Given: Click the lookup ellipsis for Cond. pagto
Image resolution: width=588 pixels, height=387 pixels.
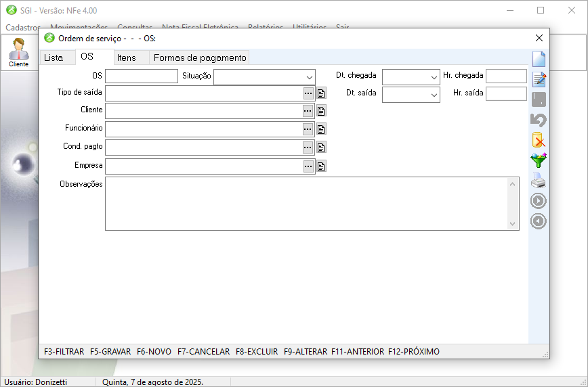Looking at the screenshot, I should [x=308, y=147].
